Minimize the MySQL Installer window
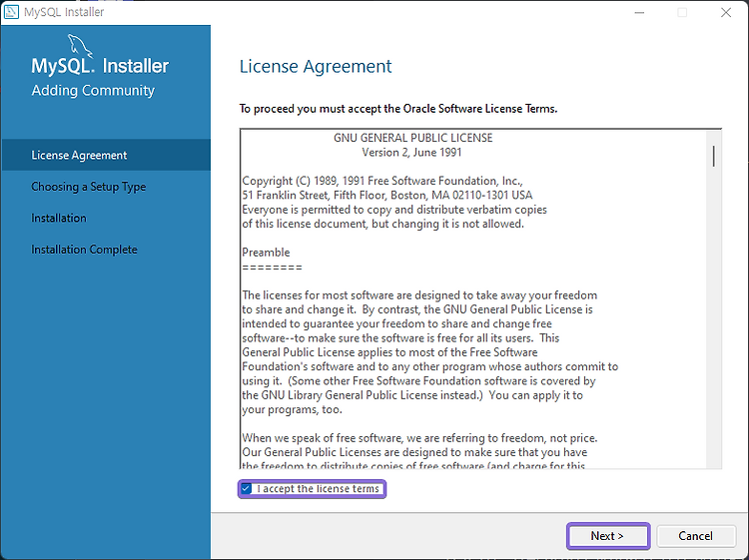 [x=639, y=12]
